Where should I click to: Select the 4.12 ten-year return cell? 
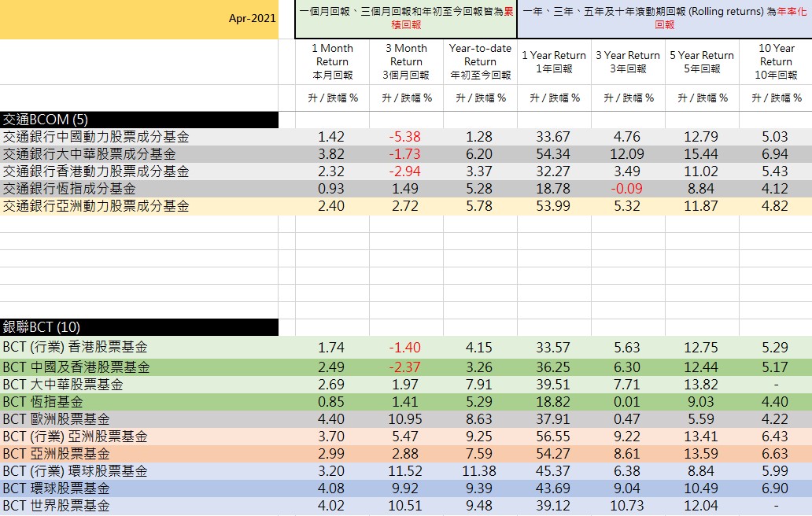775,189
